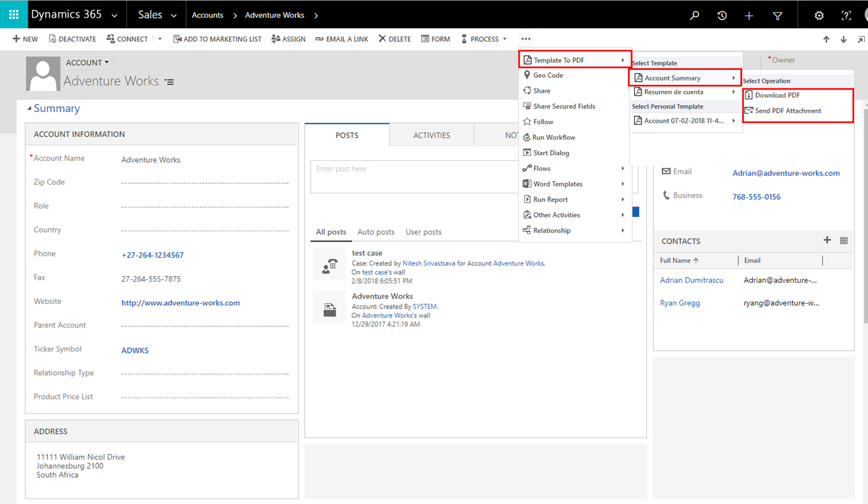Viewport: 868px width, 504px height.
Task: Add new contact with plus icon
Action: [827, 240]
